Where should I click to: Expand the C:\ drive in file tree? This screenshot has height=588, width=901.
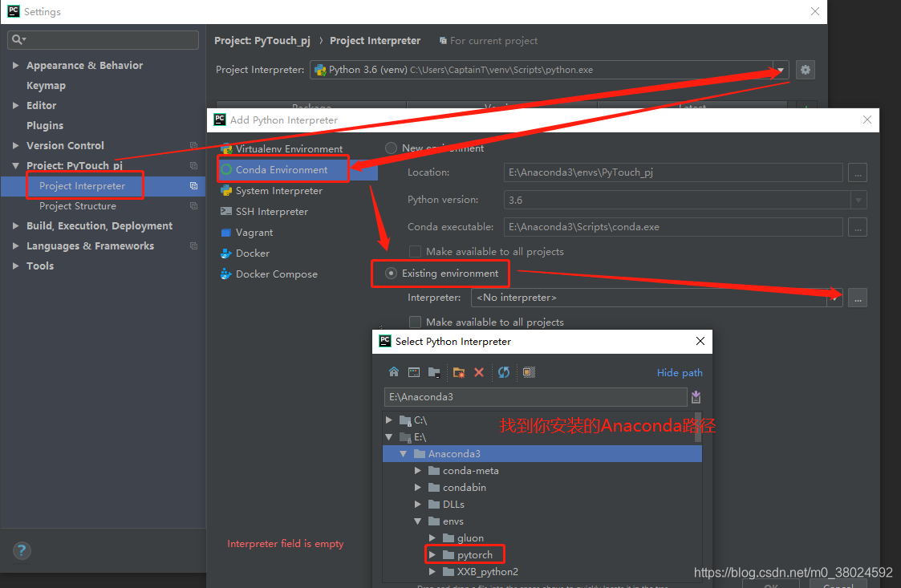(x=389, y=420)
